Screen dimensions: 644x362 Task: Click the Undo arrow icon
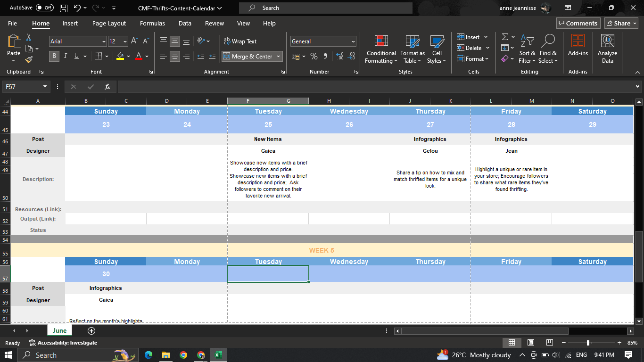click(77, 8)
